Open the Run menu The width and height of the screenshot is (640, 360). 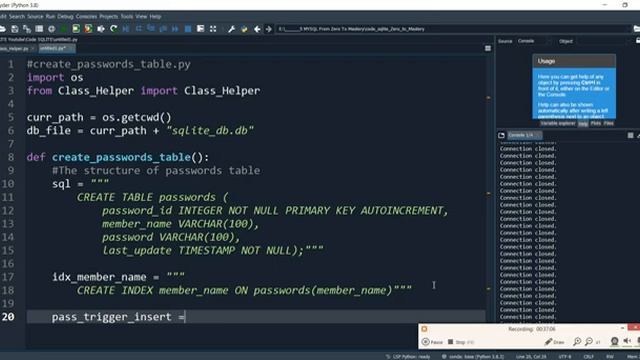click(x=50, y=16)
